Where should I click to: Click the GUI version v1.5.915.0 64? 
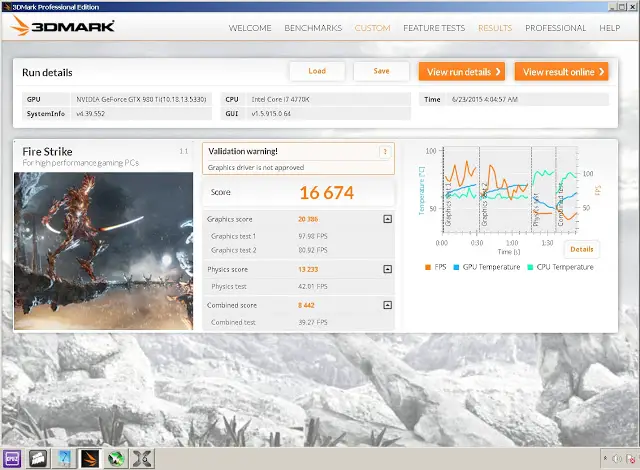(271, 114)
